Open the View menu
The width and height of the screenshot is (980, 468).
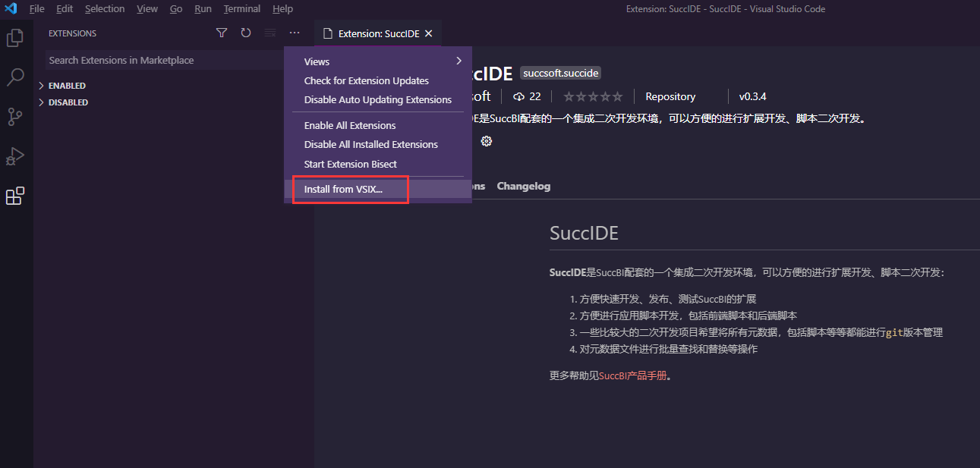(147, 9)
